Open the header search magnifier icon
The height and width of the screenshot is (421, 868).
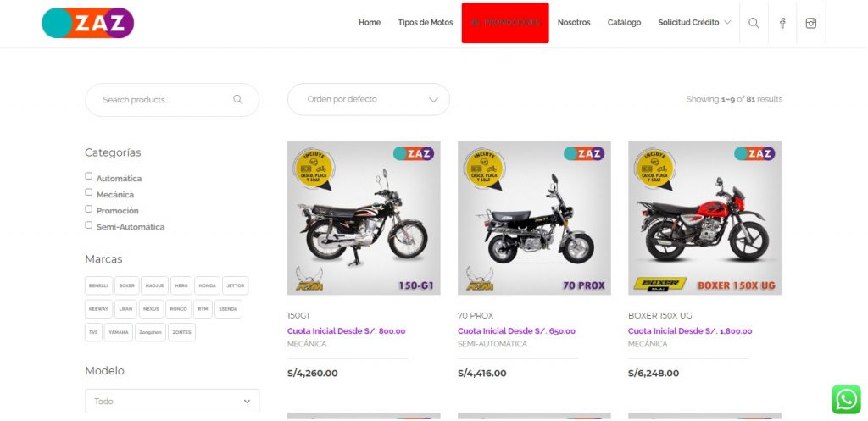coord(754,23)
